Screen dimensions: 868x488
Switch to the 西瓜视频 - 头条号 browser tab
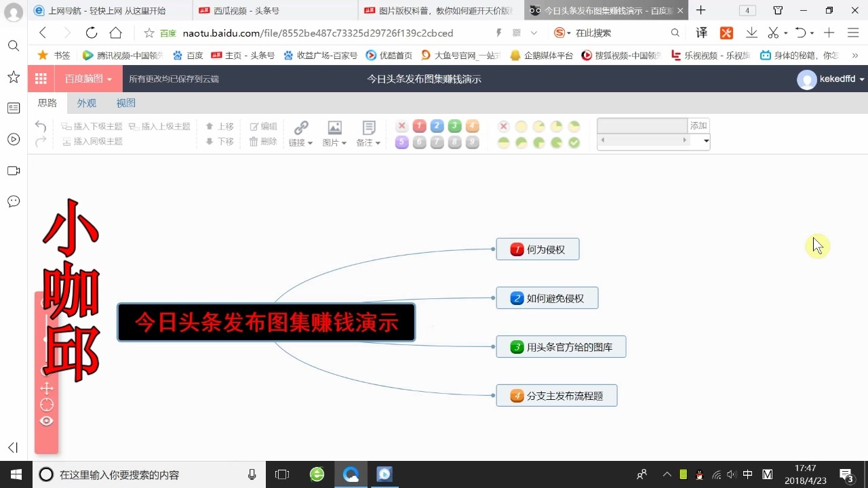click(275, 11)
